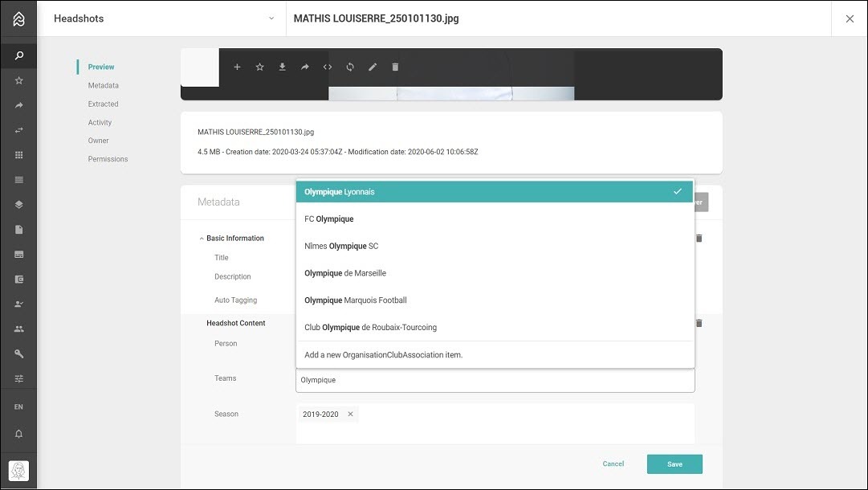Open transfers arrows icon in left sidebar
This screenshot has height=490, width=868.
click(x=18, y=130)
